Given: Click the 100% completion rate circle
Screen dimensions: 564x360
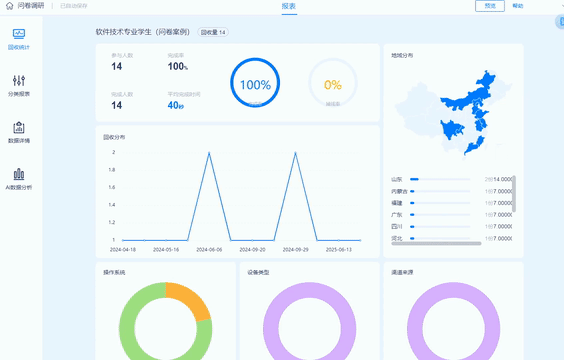Looking at the screenshot, I should point(255,83).
